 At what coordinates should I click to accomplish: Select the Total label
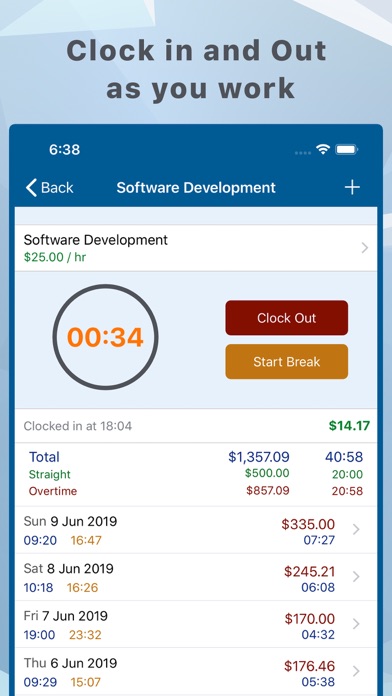(44, 457)
